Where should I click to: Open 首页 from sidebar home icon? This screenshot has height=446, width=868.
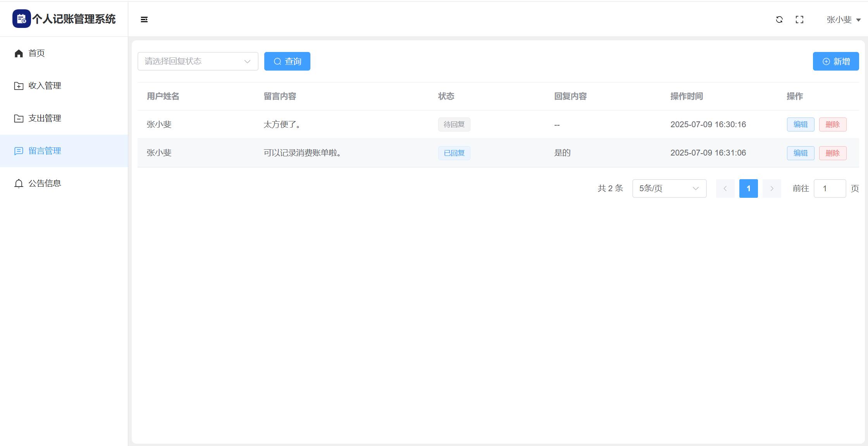pyautogui.click(x=19, y=54)
